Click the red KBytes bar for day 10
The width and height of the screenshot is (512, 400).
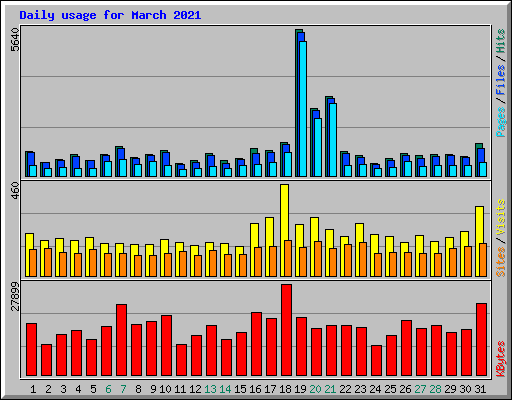(x=166, y=345)
